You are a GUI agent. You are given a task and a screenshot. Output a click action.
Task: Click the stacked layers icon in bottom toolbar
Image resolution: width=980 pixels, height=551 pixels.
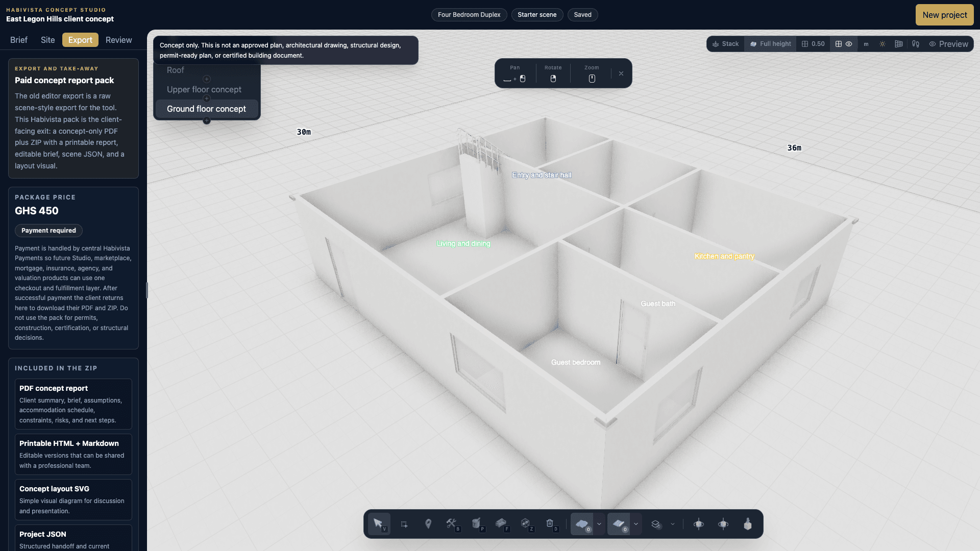pos(656,524)
